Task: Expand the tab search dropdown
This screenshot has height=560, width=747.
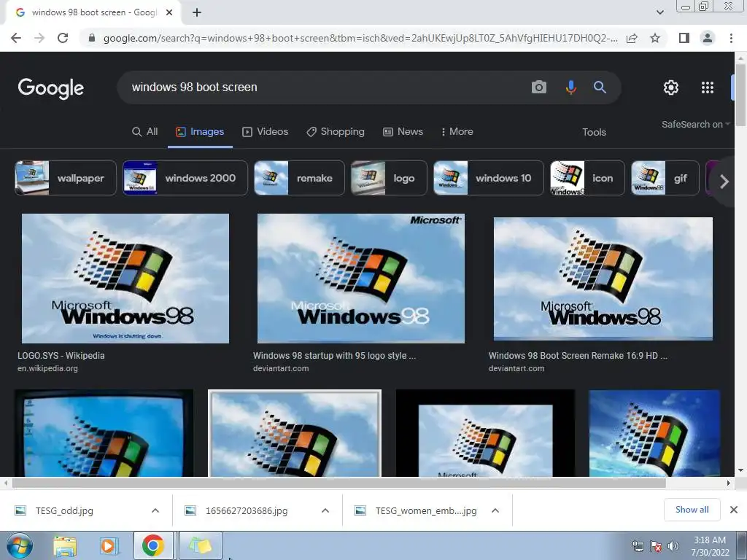Action: [659, 12]
